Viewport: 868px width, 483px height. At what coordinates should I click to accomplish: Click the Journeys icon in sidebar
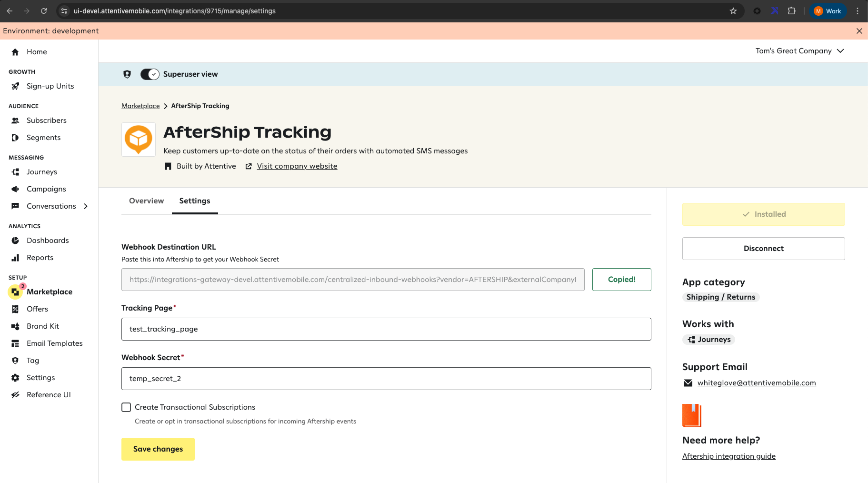point(15,172)
